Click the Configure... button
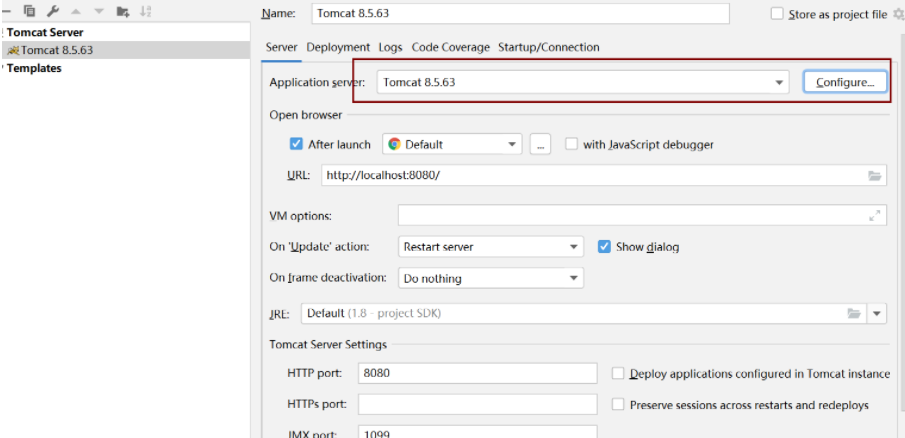 click(x=844, y=82)
